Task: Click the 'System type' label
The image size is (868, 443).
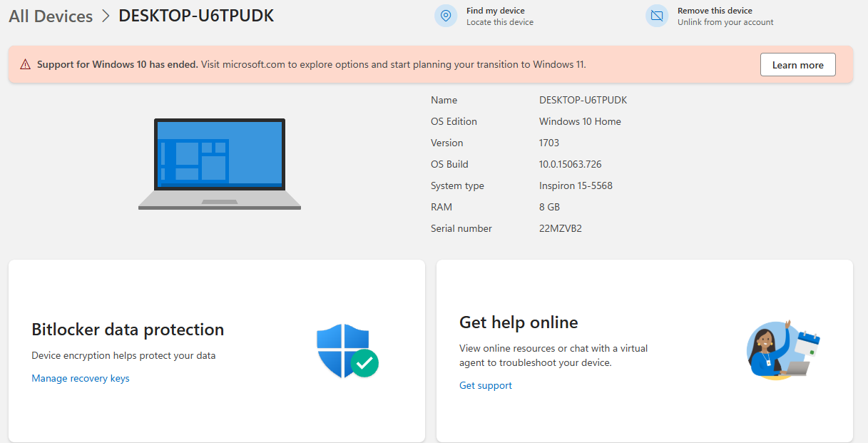Action: (x=457, y=185)
